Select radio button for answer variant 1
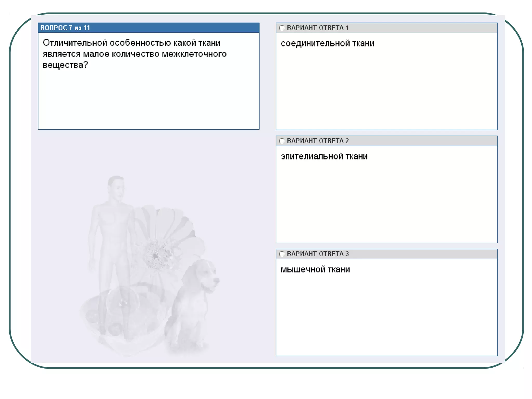This screenshot has height=399, width=532. pos(282,28)
